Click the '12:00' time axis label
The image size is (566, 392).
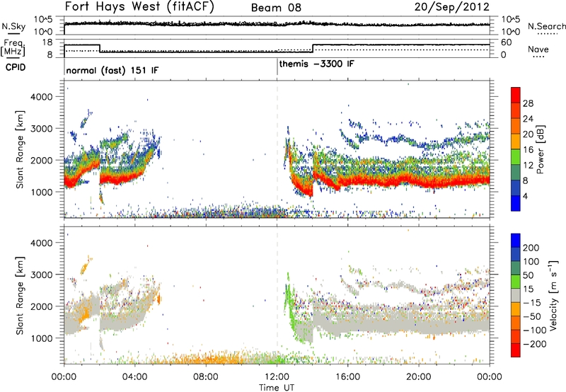point(277,377)
